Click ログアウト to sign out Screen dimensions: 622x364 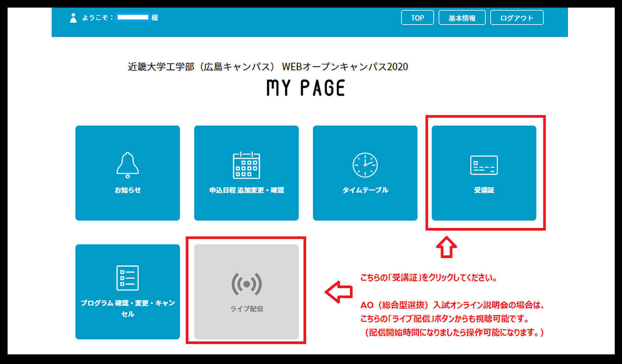tap(517, 18)
